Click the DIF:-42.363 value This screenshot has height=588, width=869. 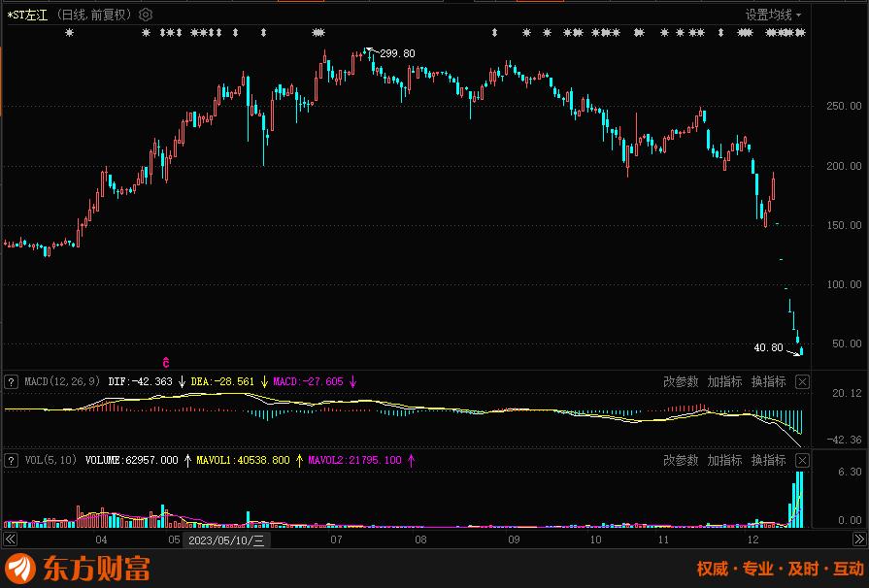(x=140, y=382)
